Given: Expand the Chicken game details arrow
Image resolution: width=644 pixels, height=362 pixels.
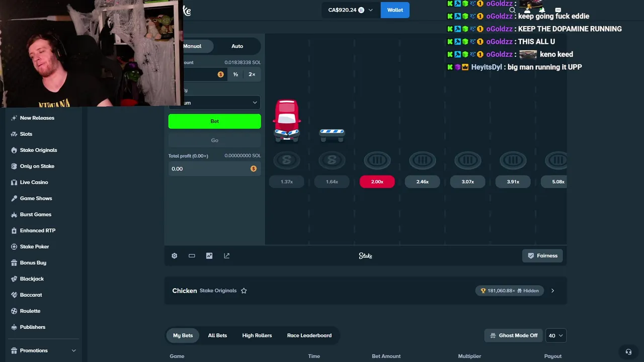Looking at the screenshot, I should [x=552, y=291].
